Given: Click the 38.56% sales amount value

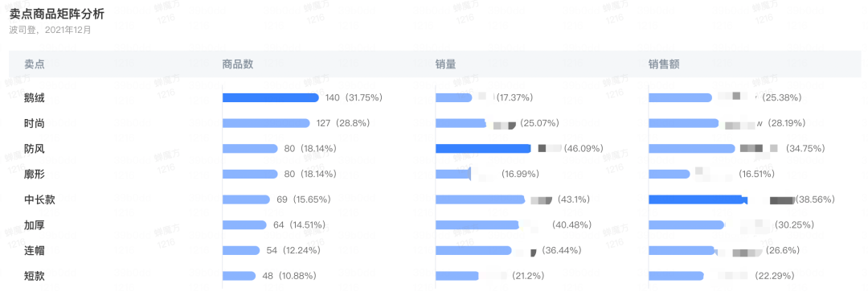Looking at the screenshot, I should (815, 199).
